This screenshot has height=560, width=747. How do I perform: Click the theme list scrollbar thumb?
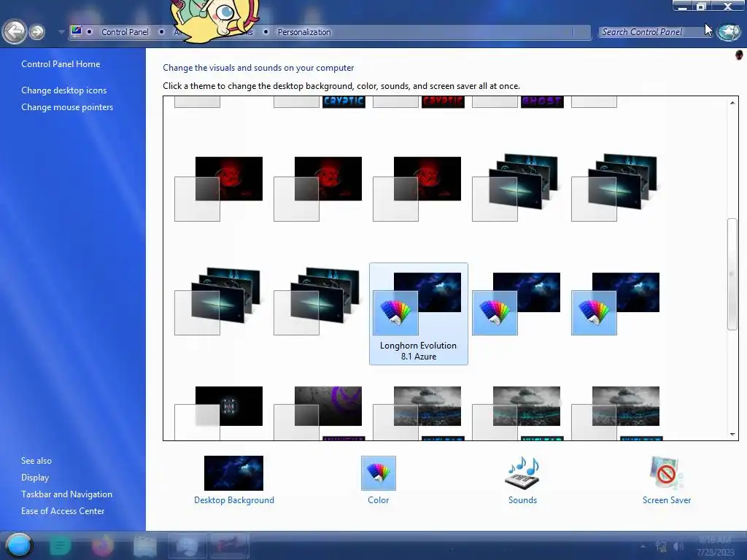pos(732,274)
